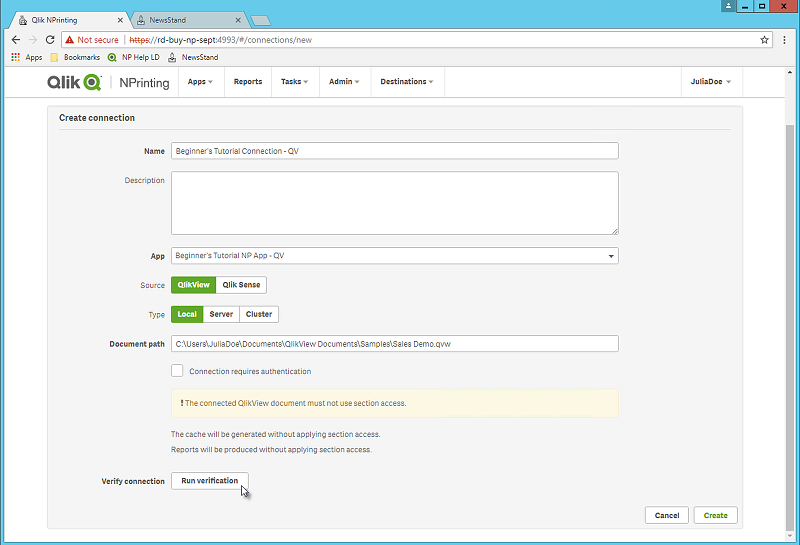The image size is (800, 545).
Task: Click the Run verification button
Action: coord(210,481)
